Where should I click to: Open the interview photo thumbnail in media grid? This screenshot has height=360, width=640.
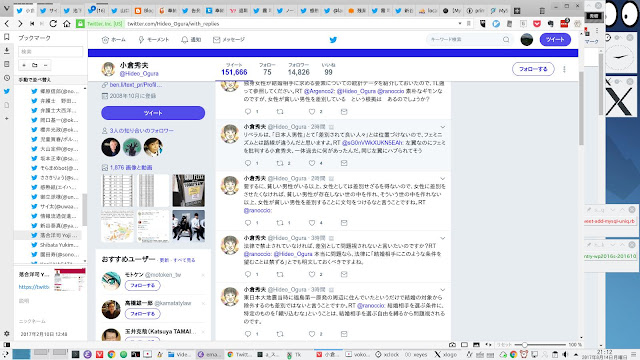189,226
